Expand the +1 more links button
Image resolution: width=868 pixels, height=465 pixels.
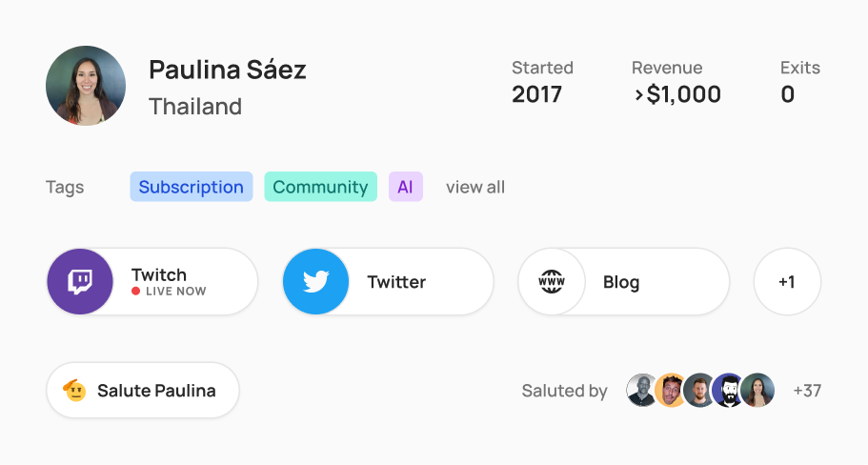click(x=787, y=282)
